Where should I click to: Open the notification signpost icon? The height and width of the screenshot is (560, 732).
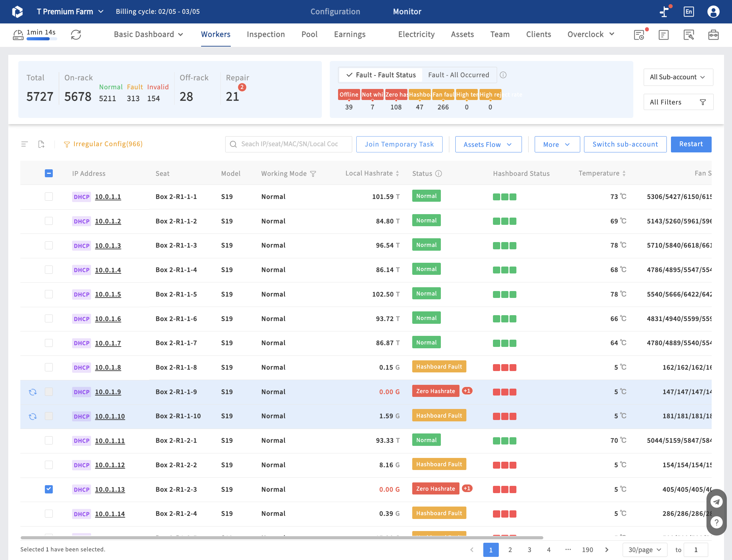pyautogui.click(x=664, y=12)
